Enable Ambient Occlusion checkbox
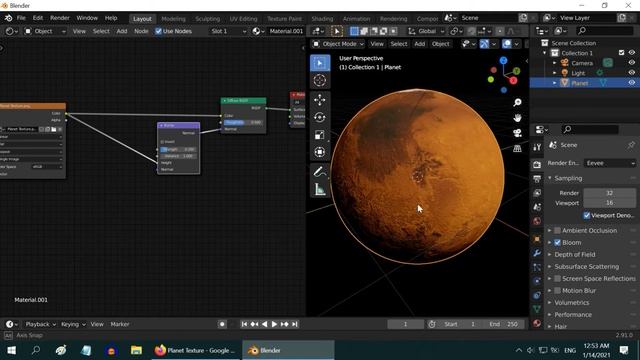This screenshot has height=360, width=640. (557, 230)
